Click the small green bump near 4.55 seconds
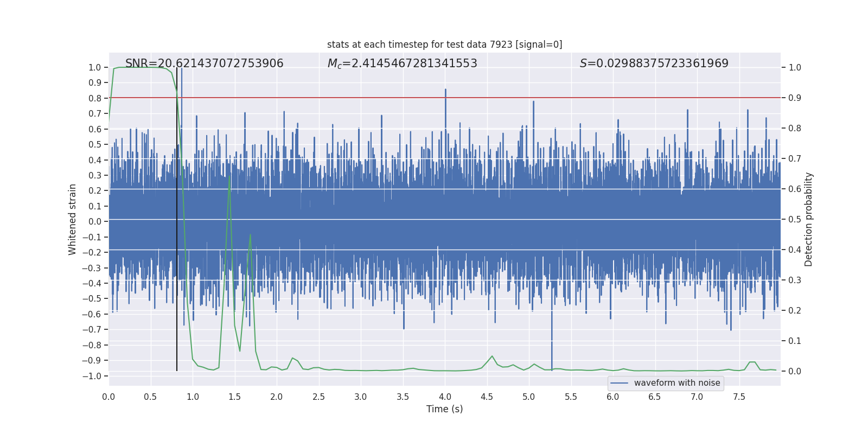Viewport: 868px width, 434px height. pyautogui.click(x=492, y=356)
